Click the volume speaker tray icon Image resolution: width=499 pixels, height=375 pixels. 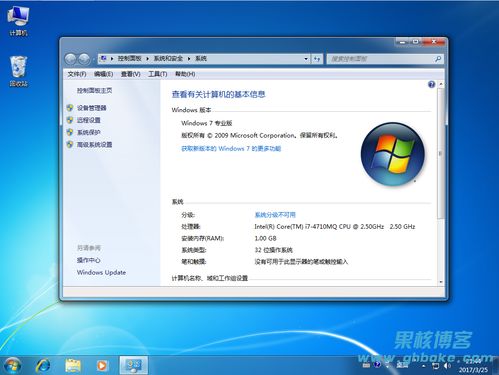coord(447,366)
